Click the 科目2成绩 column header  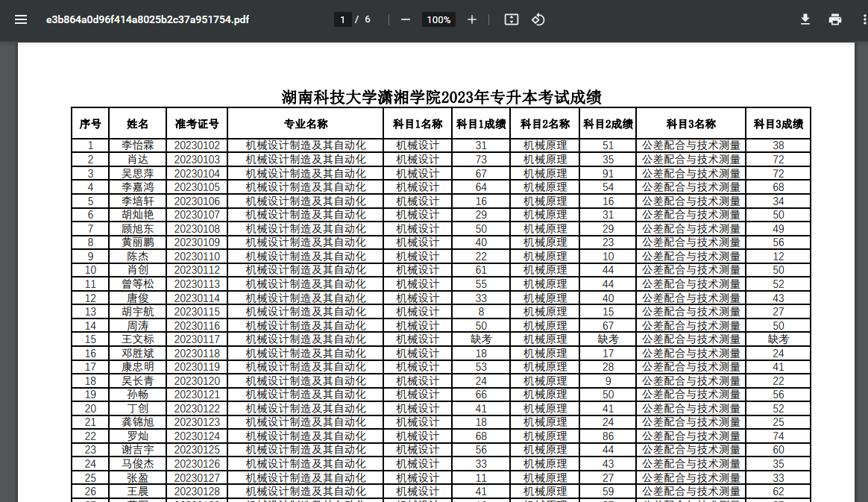(608, 124)
